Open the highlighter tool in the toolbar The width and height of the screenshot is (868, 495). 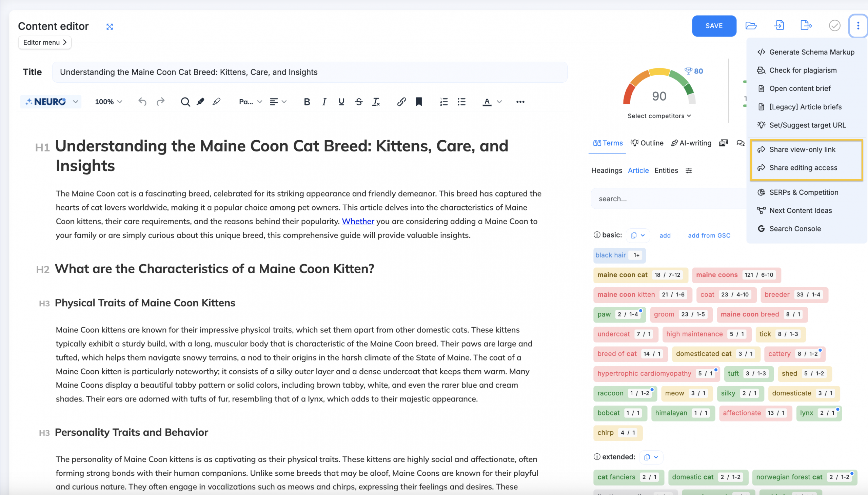point(200,101)
